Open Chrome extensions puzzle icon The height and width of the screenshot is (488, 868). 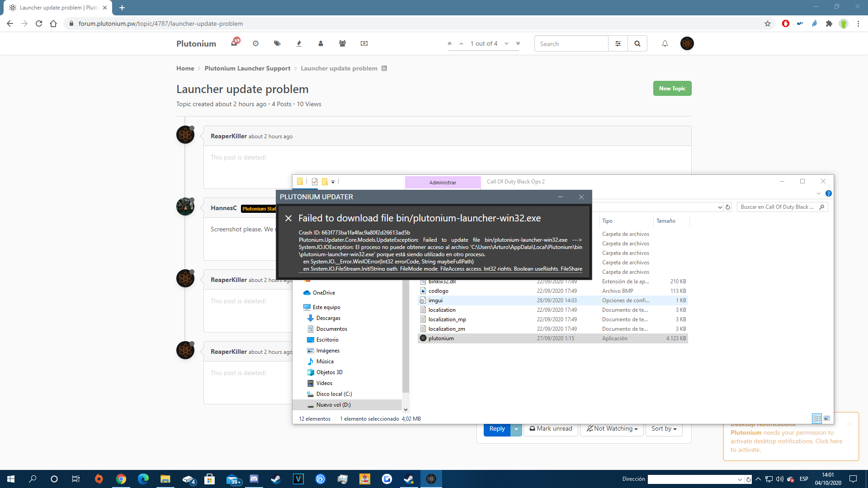click(x=829, y=23)
